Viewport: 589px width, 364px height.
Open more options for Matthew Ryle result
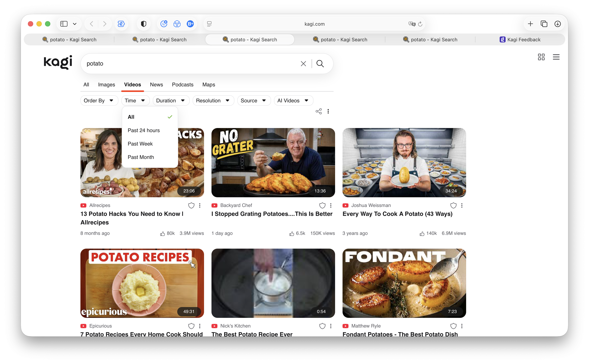point(462,326)
